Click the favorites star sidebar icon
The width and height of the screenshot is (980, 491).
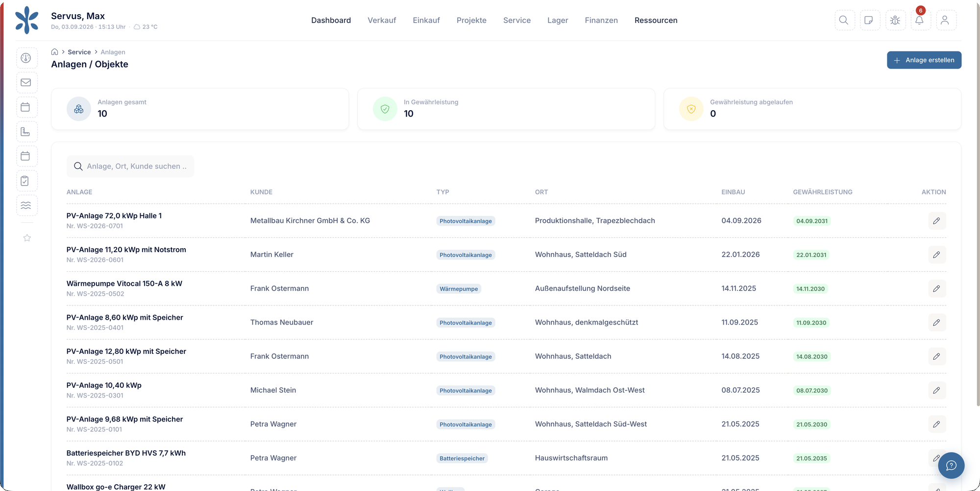pyautogui.click(x=27, y=238)
